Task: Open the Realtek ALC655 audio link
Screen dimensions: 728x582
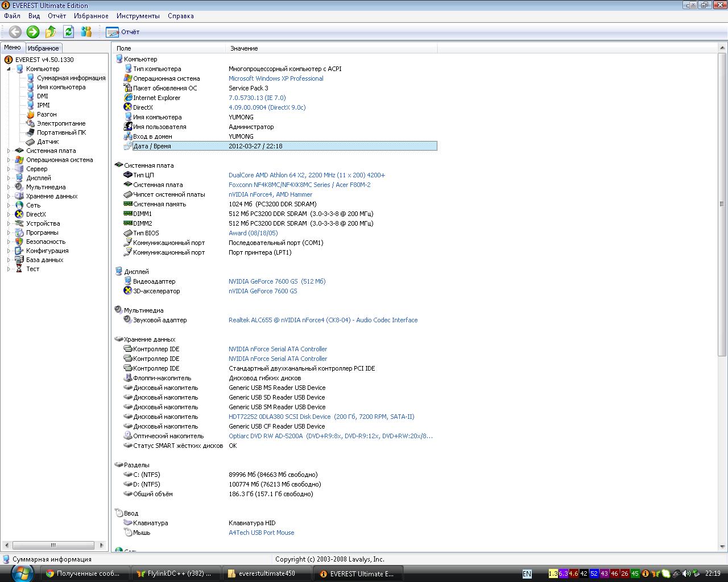Action: [323, 320]
